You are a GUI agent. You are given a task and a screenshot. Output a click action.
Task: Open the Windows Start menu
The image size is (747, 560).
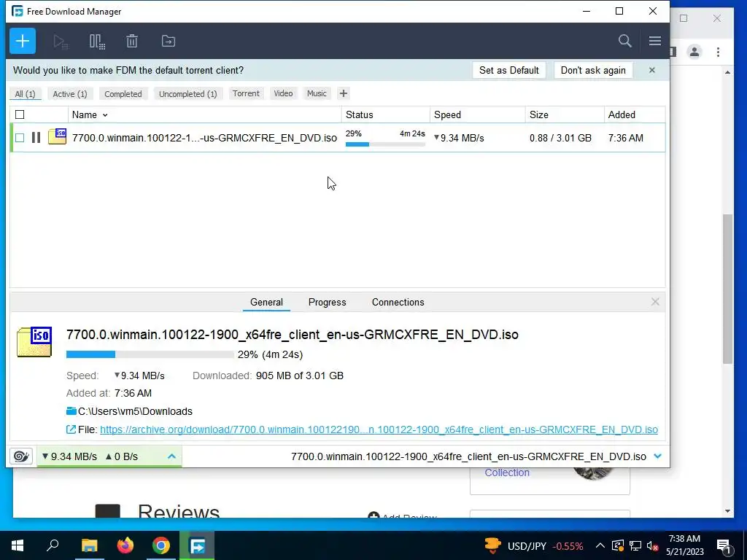(x=18, y=545)
